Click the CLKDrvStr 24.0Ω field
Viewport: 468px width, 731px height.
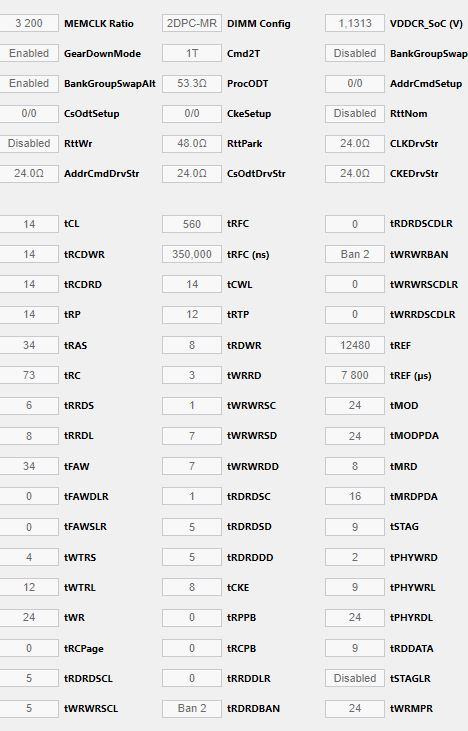click(355, 143)
